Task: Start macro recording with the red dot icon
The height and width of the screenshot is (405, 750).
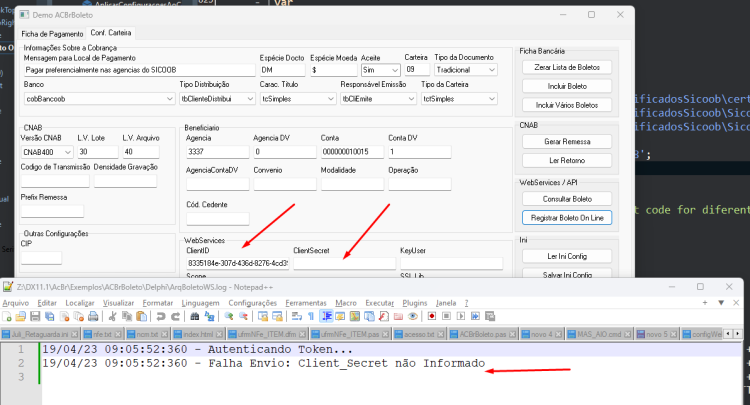Action: (432, 317)
